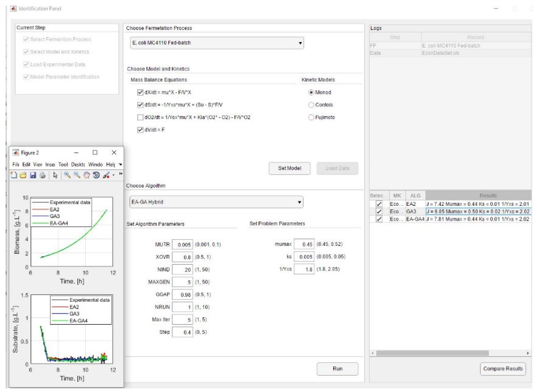The height and width of the screenshot is (392, 537).
Task: Open the Insert menu in Figure 2
Action: coord(50,164)
